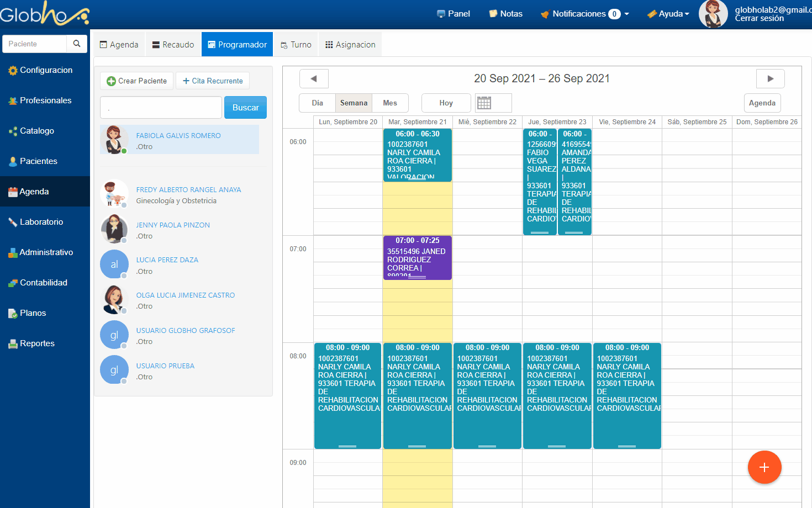
Task: Open Laboratorio in the sidebar
Action: point(41,222)
